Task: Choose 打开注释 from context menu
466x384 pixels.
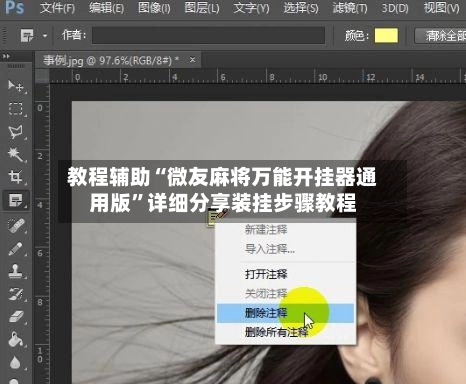Action: (266, 274)
